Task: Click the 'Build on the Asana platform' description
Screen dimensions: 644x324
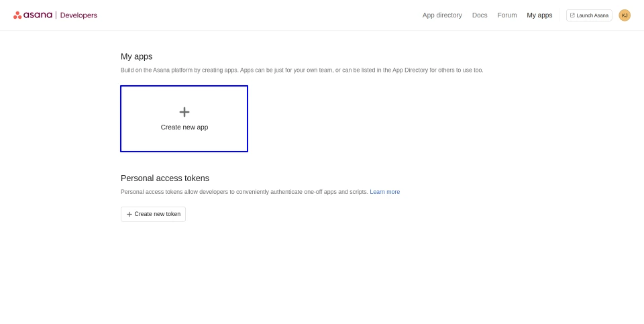Action: tap(302, 70)
